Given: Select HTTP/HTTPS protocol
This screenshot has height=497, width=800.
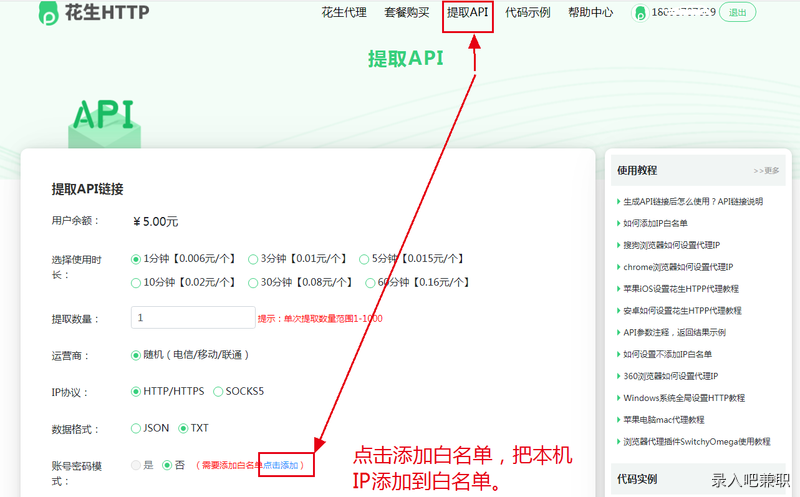Looking at the screenshot, I should 136,392.
